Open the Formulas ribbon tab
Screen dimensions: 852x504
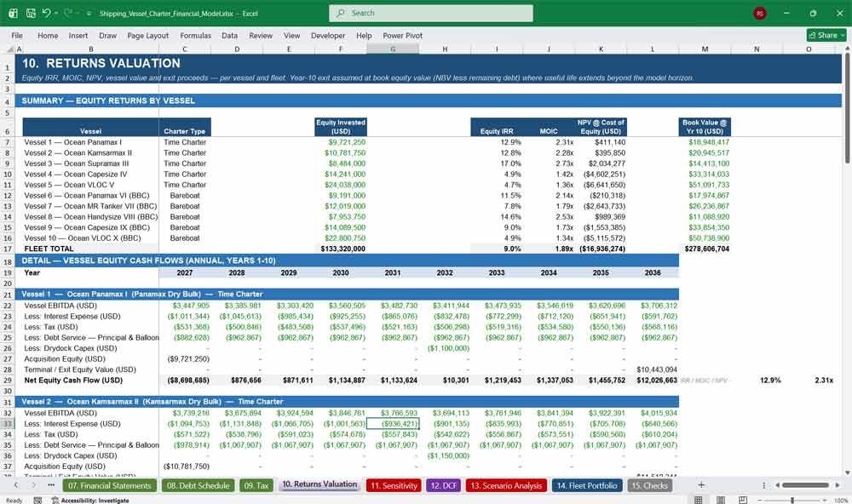(x=196, y=35)
